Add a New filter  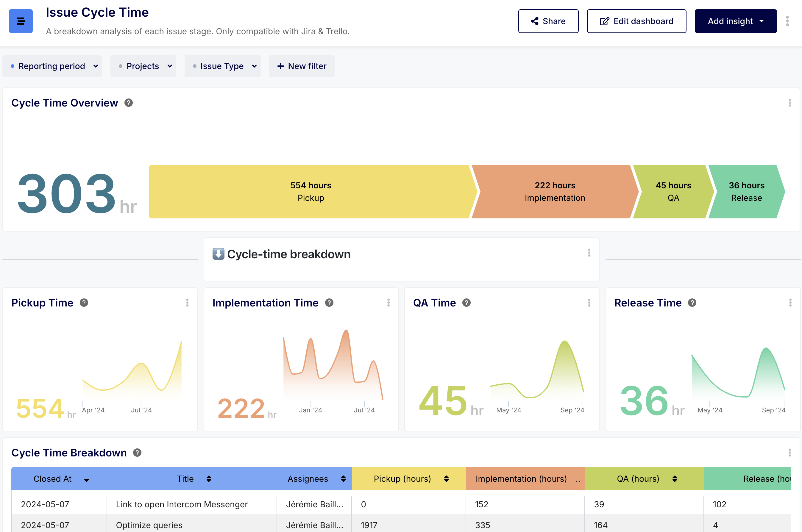(302, 66)
